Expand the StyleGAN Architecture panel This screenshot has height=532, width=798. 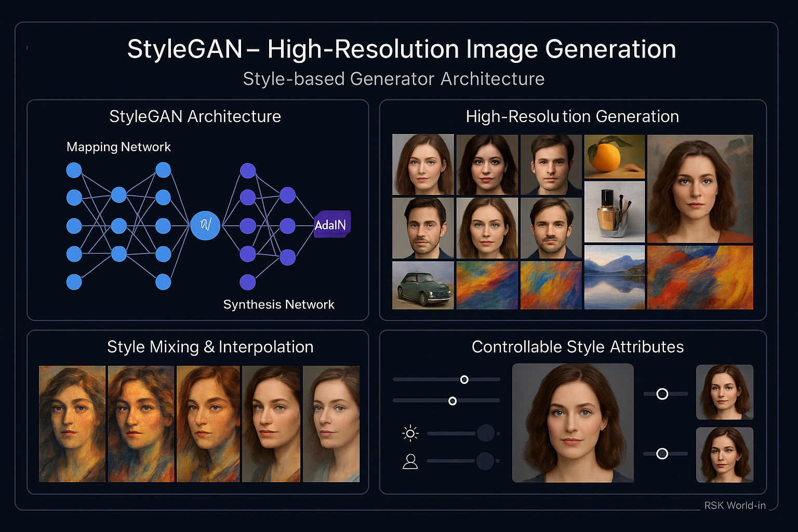pyautogui.click(x=195, y=116)
